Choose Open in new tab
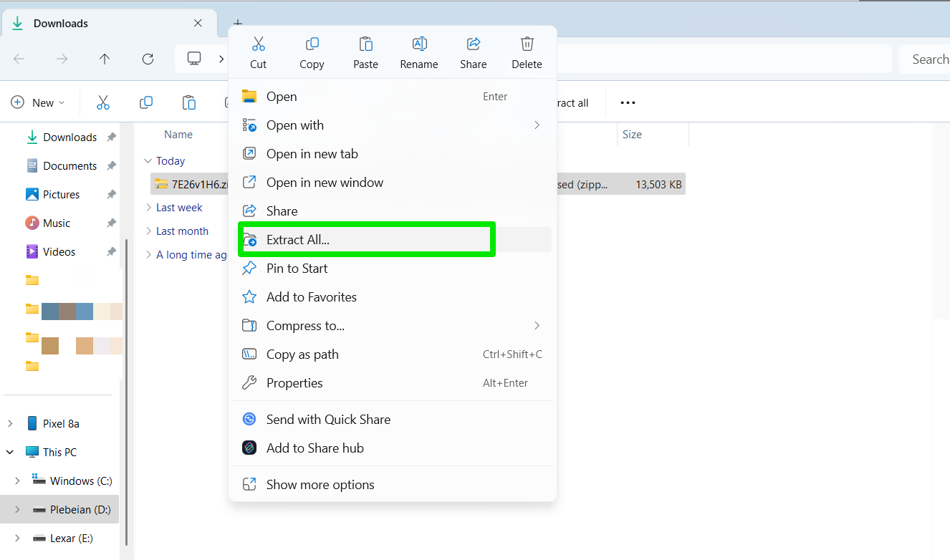The image size is (950, 560). (393, 154)
